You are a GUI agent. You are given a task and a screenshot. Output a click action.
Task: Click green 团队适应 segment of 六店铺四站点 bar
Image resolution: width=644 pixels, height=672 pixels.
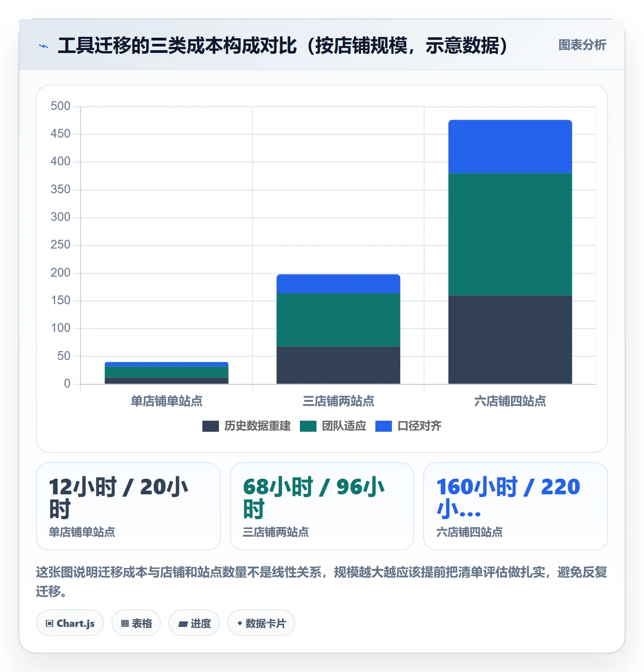pos(510,234)
